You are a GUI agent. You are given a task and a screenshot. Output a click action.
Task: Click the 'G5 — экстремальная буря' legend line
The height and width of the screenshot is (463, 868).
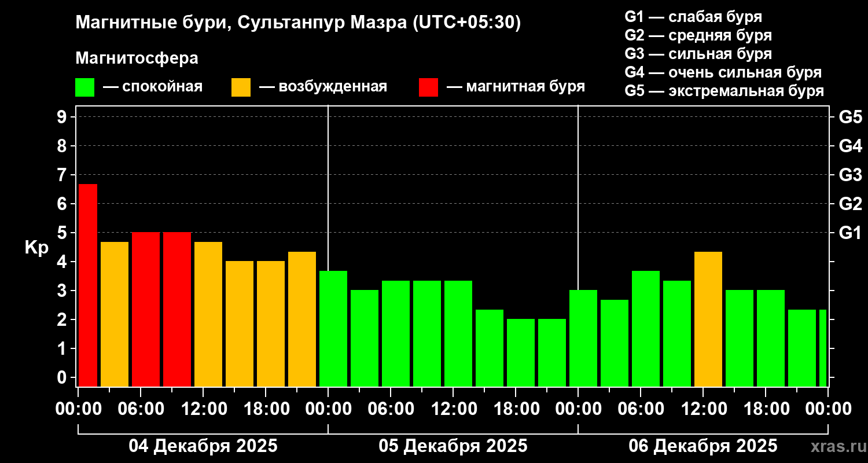tap(724, 91)
